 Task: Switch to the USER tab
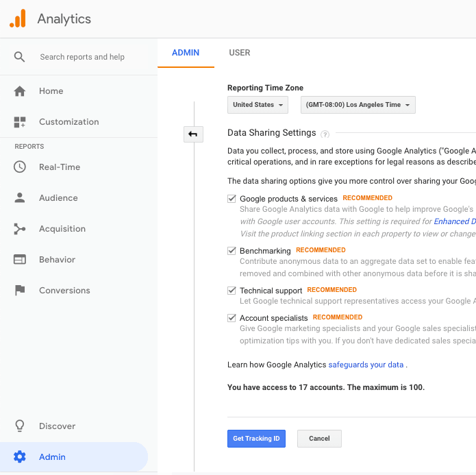pyautogui.click(x=240, y=53)
